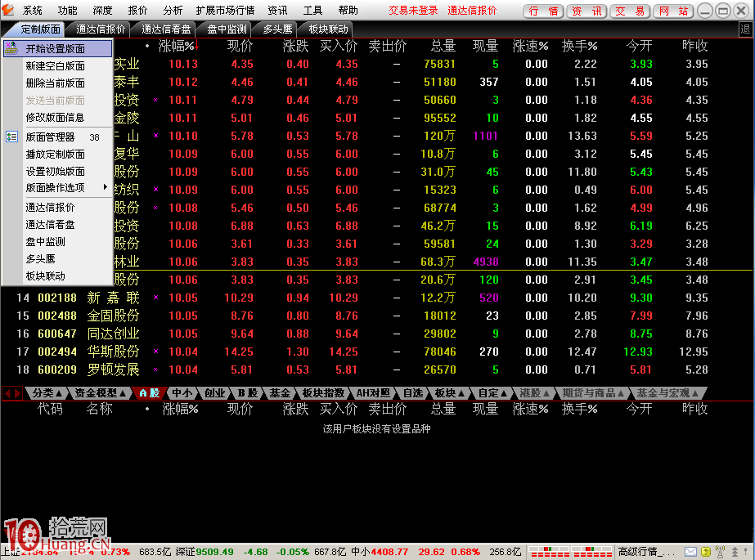755x560 pixels.
Task: Click the right red arrow beside category tabs
Action: [17, 393]
